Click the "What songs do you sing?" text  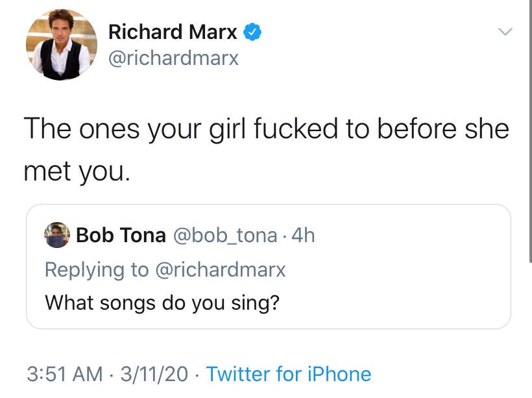coord(162,302)
